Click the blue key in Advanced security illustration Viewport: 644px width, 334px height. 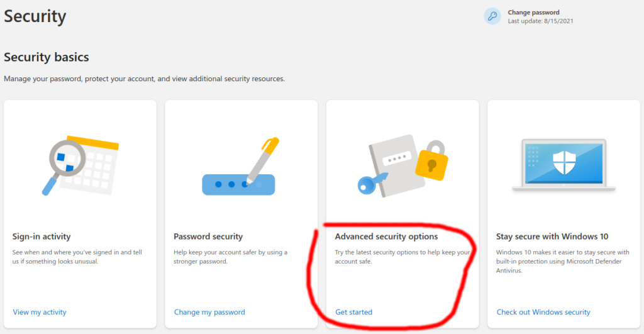[x=372, y=184]
